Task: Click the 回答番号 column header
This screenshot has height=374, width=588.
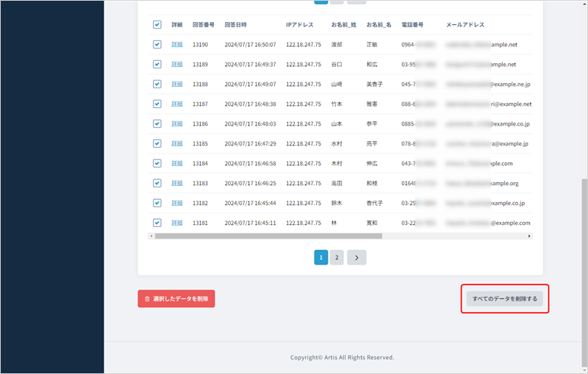Action: [x=204, y=25]
